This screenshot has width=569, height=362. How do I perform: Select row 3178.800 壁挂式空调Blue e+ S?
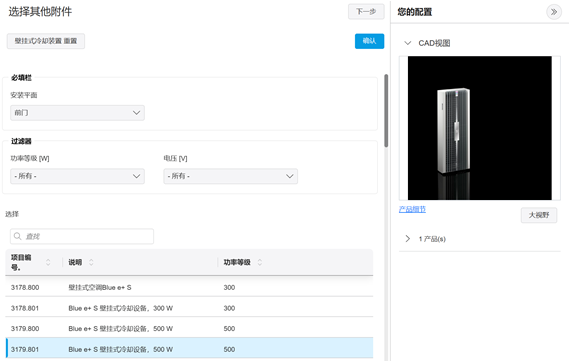[x=189, y=287]
